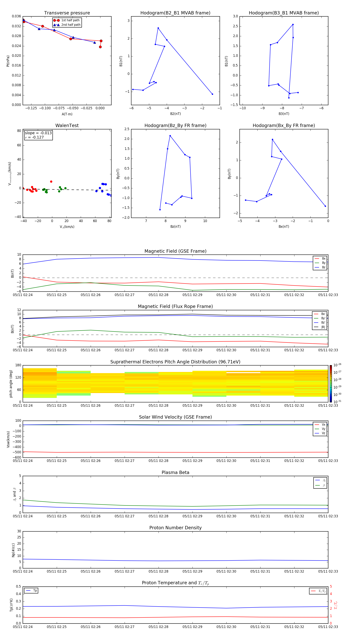Click the 'Bx(nT)' x-axis label
Image resolution: width=351 pixels, height=644 pixels.
click(284, 227)
